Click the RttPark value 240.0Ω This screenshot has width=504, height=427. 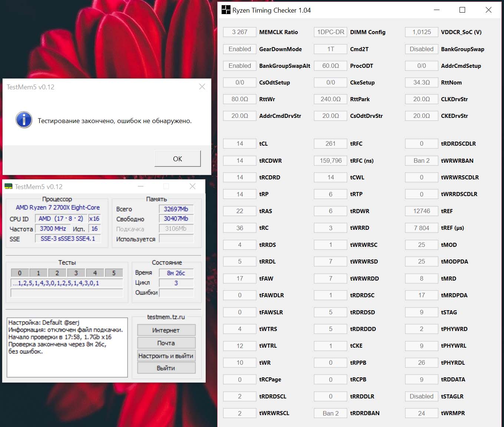click(331, 99)
